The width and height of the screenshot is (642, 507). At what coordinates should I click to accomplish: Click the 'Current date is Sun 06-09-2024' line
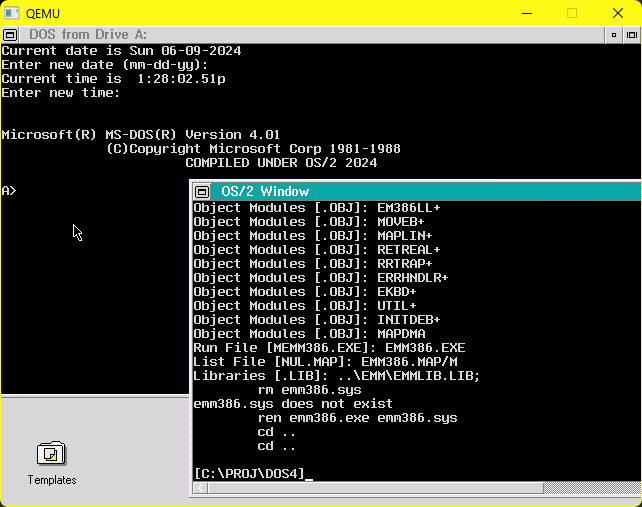pyautogui.click(x=121, y=51)
